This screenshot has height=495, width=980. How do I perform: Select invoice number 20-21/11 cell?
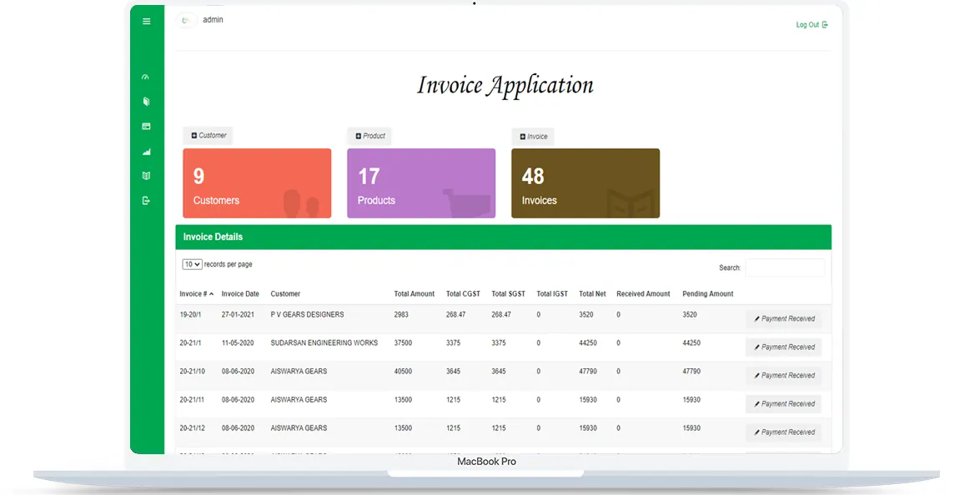coord(193,399)
